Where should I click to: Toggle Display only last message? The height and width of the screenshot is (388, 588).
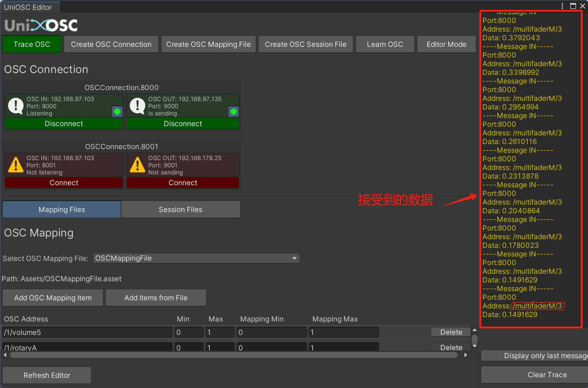click(x=537, y=355)
